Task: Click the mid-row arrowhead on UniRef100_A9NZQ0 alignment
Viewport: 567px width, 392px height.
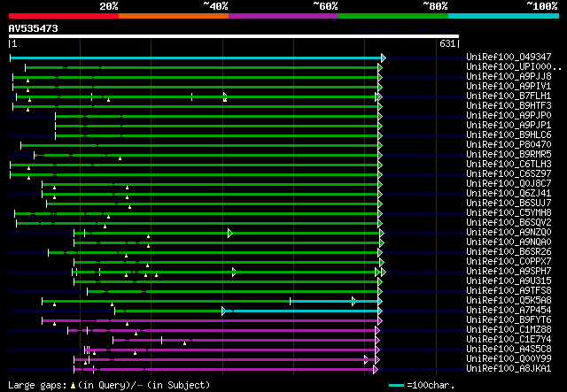Action: 230,234
